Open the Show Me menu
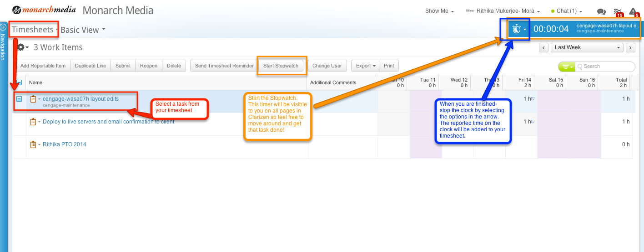Screen dimensions: 644x252 click(x=439, y=11)
